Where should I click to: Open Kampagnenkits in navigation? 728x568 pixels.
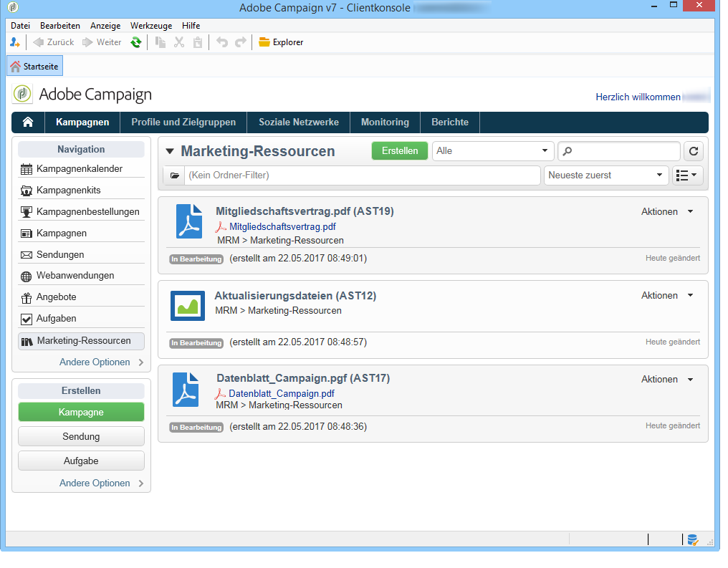(x=81, y=191)
